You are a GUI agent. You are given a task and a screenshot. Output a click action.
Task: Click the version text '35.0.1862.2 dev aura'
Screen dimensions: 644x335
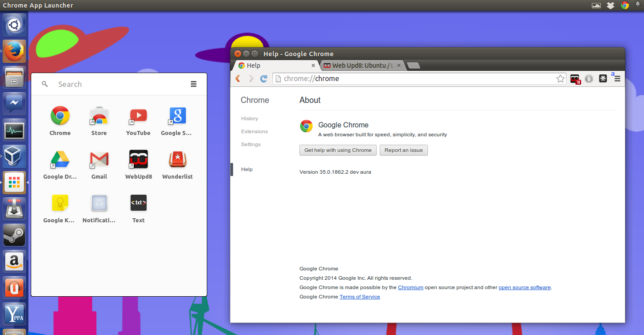(x=345, y=172)
